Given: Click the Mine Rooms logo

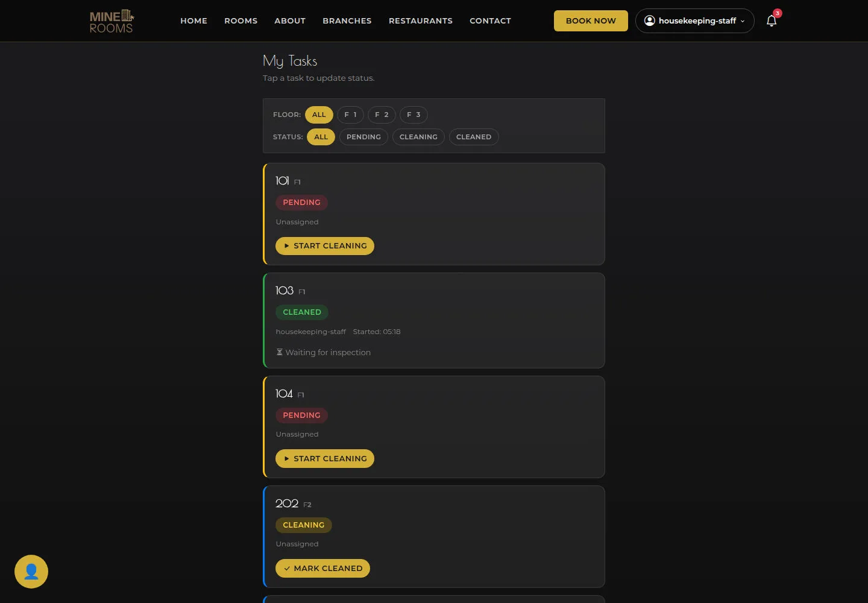Looking at the screenshot, I should pos(112,22).
